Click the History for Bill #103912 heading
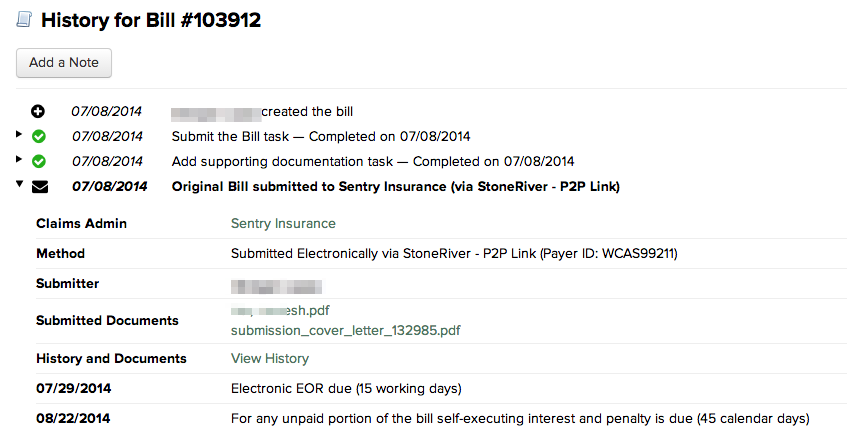The image size is (847, 441). (151, 20)
